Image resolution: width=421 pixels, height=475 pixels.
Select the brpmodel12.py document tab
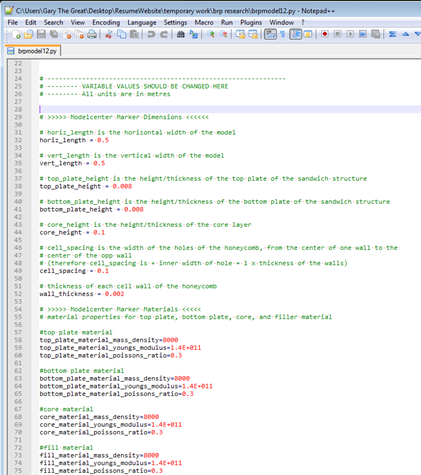[x=33, y=51]
